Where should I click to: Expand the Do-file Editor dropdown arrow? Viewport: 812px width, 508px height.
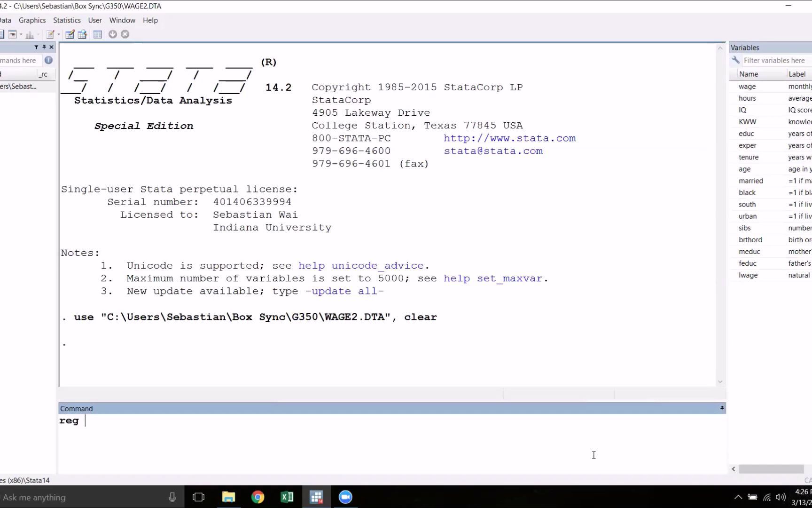pyautogui.click(x=59, y=34)
